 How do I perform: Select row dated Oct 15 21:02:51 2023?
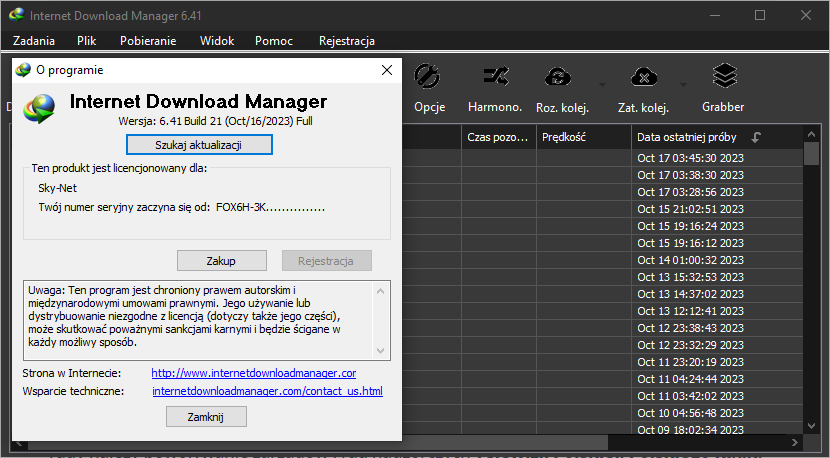click(x=690, y=209)
